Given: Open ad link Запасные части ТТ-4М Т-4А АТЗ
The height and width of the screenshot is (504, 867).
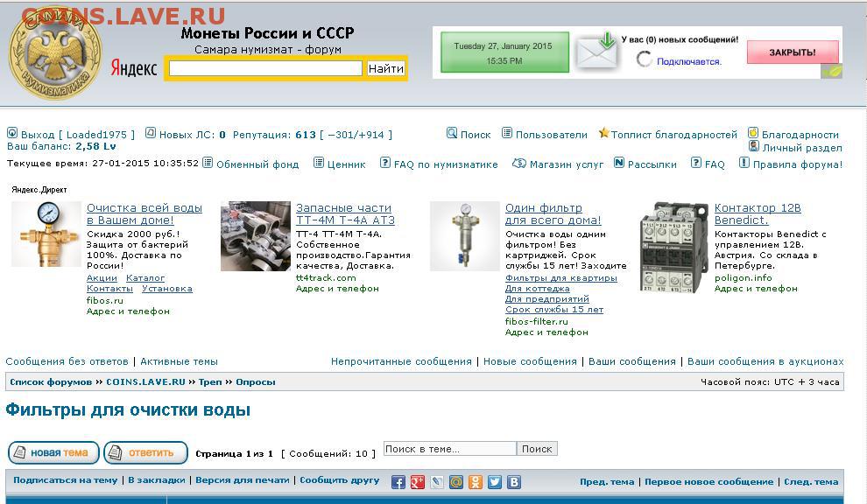Looking at the screenshot, I should [x=346, y=213].
